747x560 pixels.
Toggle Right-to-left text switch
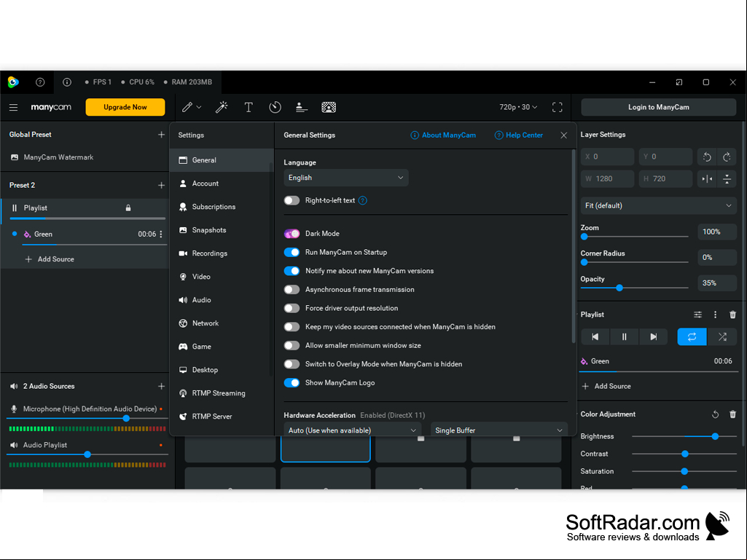point(292,200)
